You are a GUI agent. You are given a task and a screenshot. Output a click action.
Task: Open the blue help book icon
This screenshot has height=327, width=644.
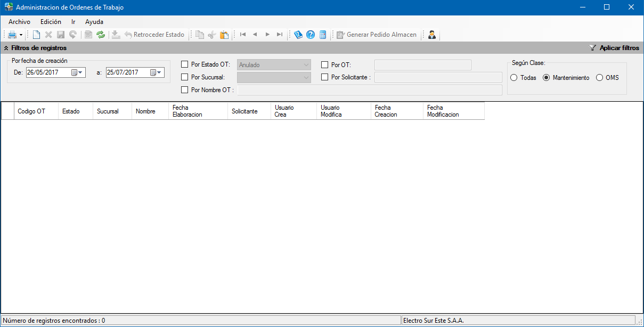point(298,35)
